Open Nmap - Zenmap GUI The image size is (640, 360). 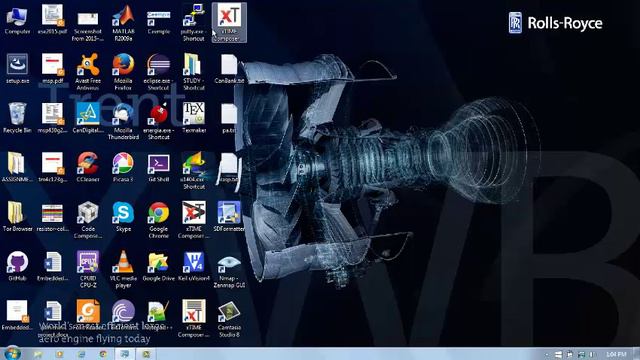click(229, 269)
